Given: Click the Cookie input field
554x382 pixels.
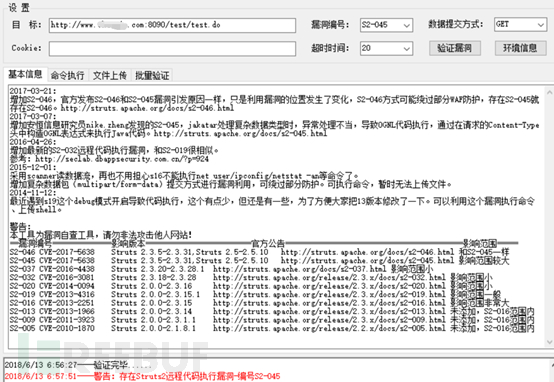Looking at the screenshot, I should [x=172, y=48].
